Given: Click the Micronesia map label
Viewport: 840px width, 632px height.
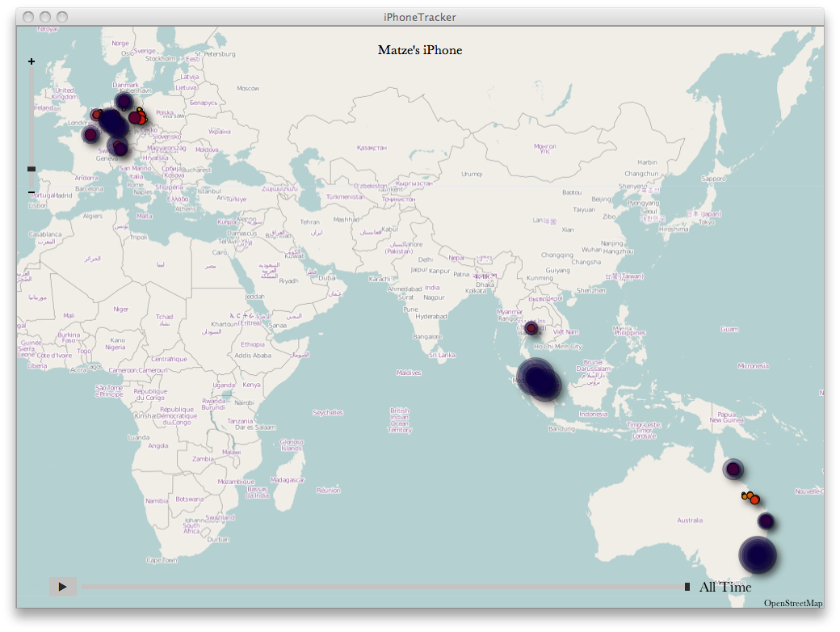Looking at the screenshot, I should [x=754, y=366].
